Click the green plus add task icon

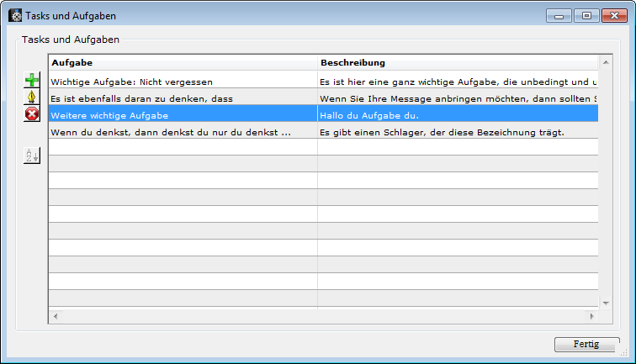[32, 81]
